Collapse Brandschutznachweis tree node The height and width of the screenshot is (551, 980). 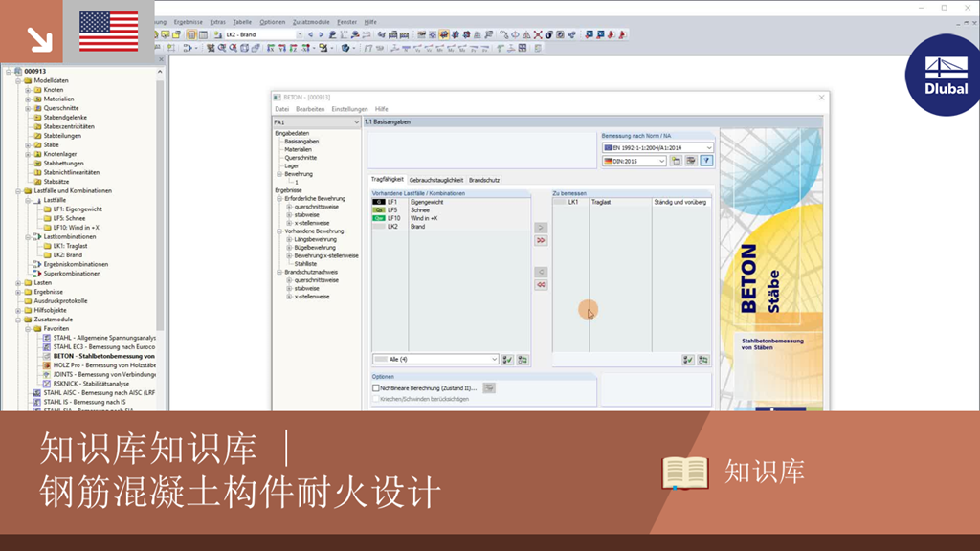pos(279,273)
